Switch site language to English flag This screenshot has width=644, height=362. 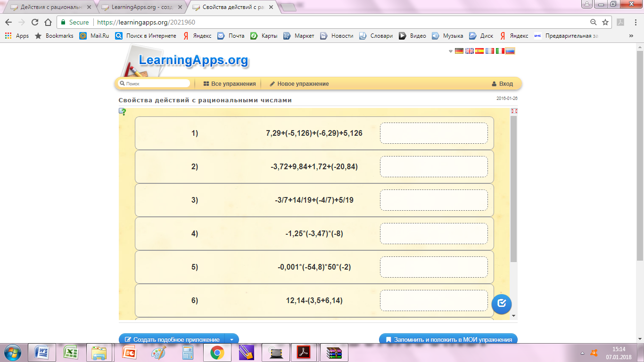tap(469, 51)
